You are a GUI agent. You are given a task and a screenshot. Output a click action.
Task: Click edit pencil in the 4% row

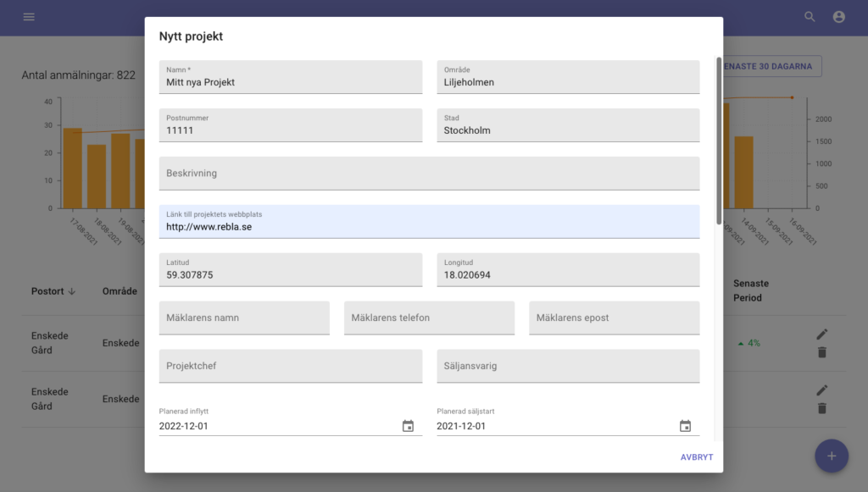coord(822,334)
